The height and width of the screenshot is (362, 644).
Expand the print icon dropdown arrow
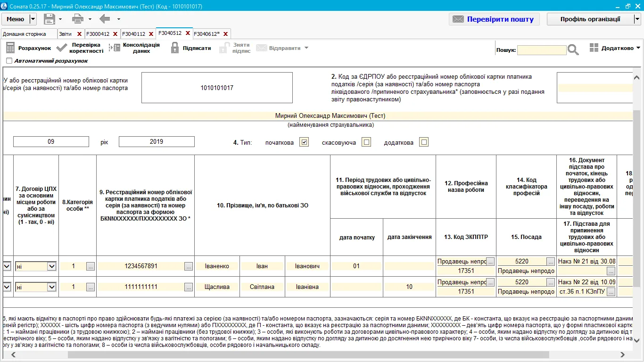coord(90,19)
